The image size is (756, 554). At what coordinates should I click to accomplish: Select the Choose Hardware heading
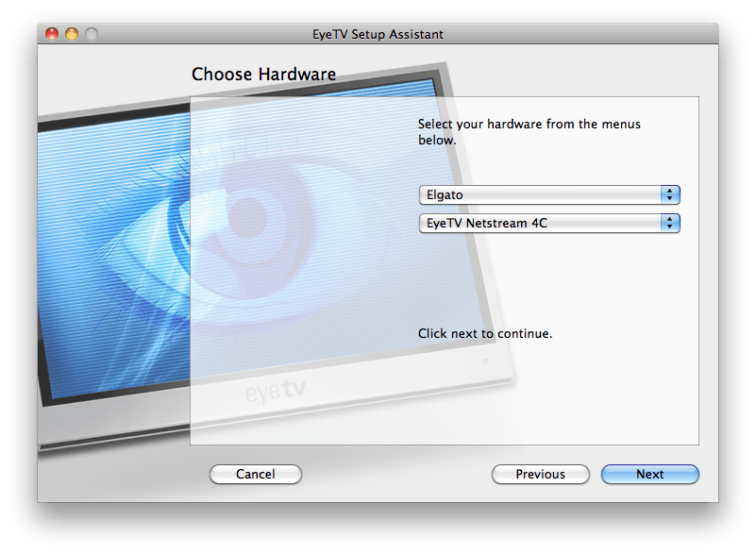click(263, 74)
